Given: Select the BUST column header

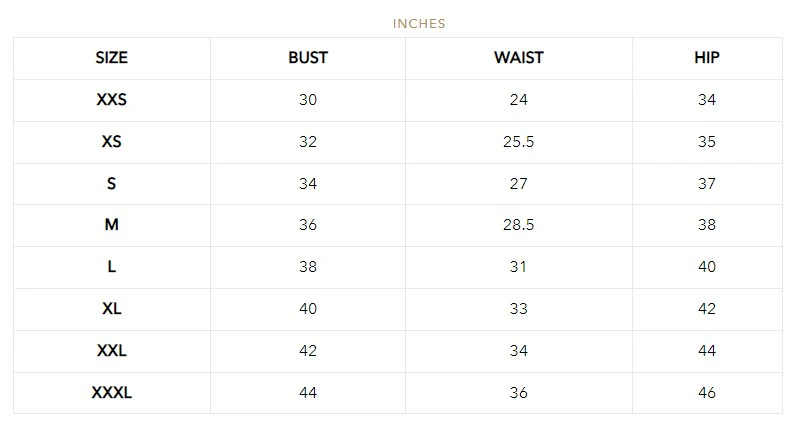Looking at the screenshot, I should coord(307,58).
